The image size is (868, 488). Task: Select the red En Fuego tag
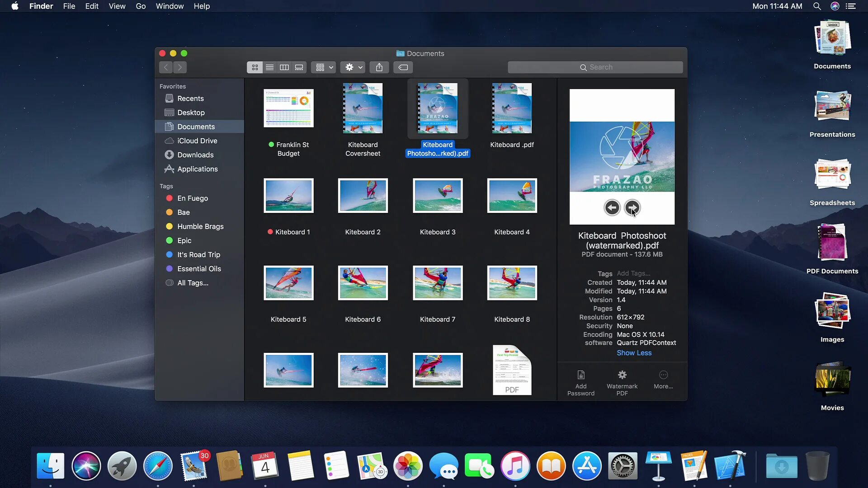point(192,198)
